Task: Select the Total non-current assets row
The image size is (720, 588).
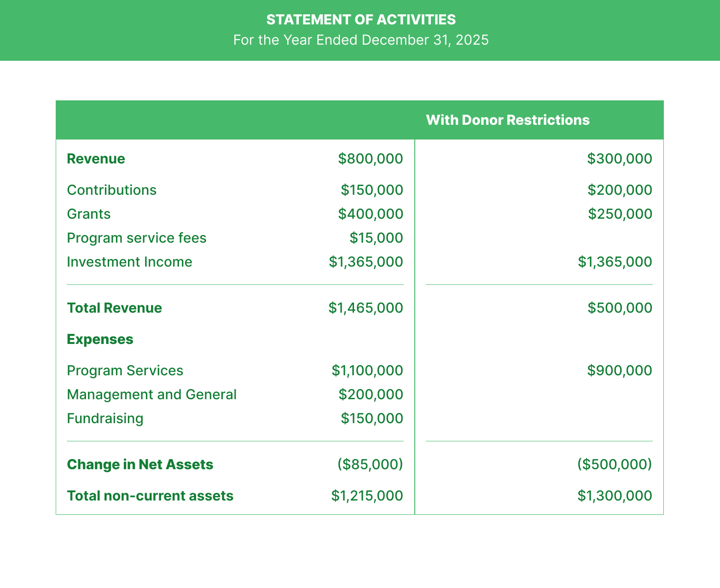Action: coord(150,495)
